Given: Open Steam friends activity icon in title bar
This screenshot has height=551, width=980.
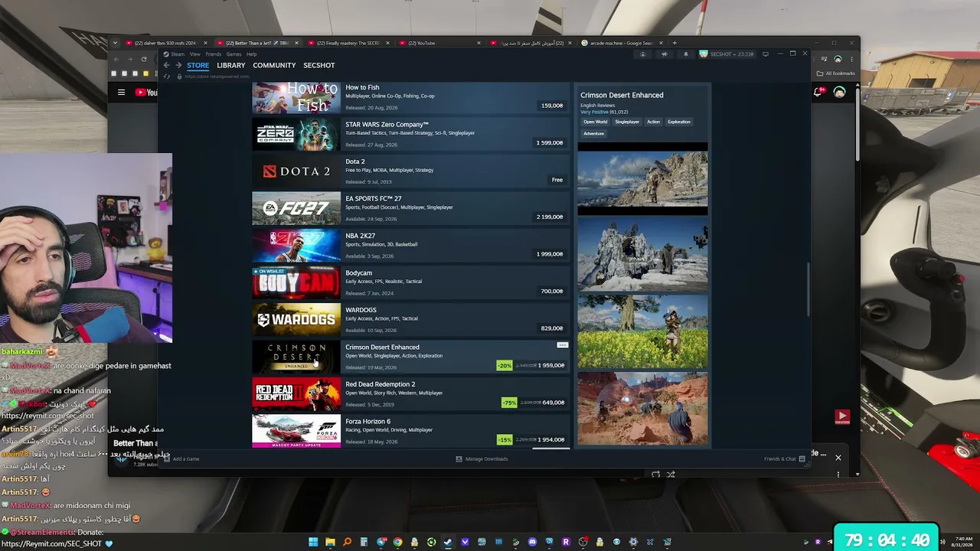Looking at the screenshot, I should point(643,54).
